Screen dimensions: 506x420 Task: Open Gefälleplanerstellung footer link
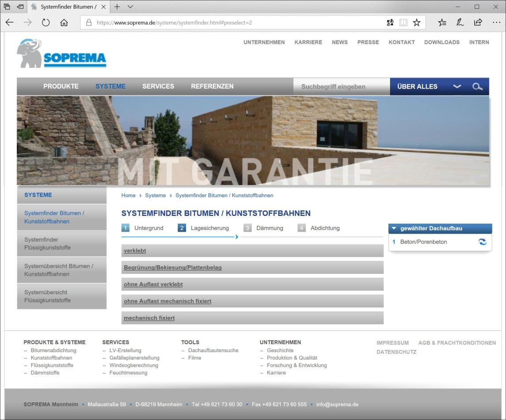(134, 358)
